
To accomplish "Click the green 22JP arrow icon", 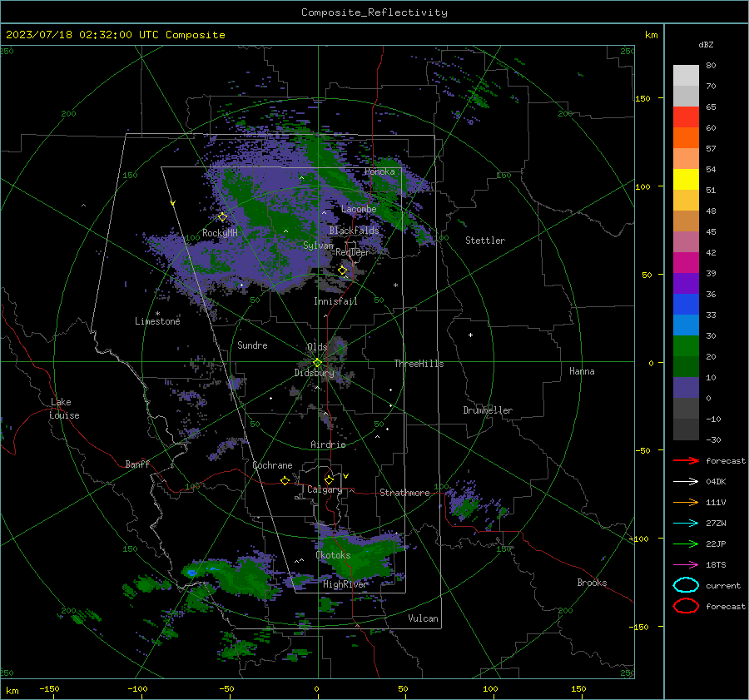I will 686,544.
